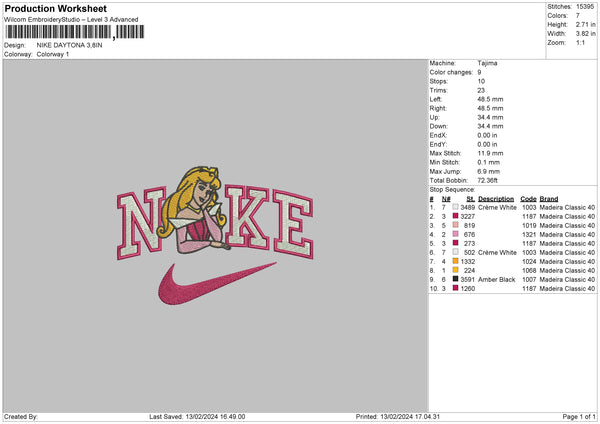Image resolution: width=600 pixels, height=424 pixels.
Task: Select the design name NIKE DAYTONA 3,8IN
Action: pos(69,45)
